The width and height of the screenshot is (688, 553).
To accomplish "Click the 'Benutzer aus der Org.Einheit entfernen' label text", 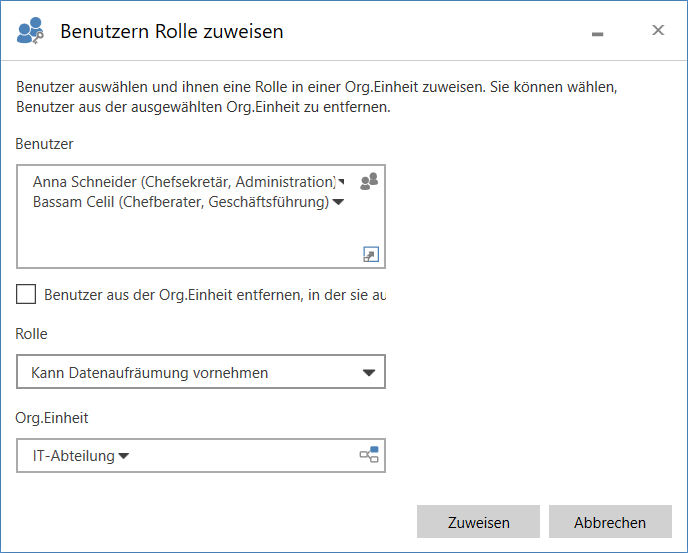I will click(214, 295).
